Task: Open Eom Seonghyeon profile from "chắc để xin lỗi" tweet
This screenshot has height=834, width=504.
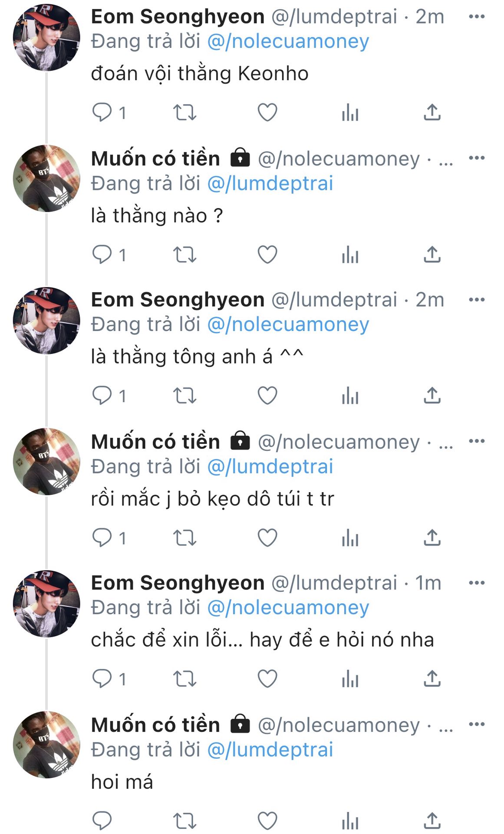Action: click(178, 583)
